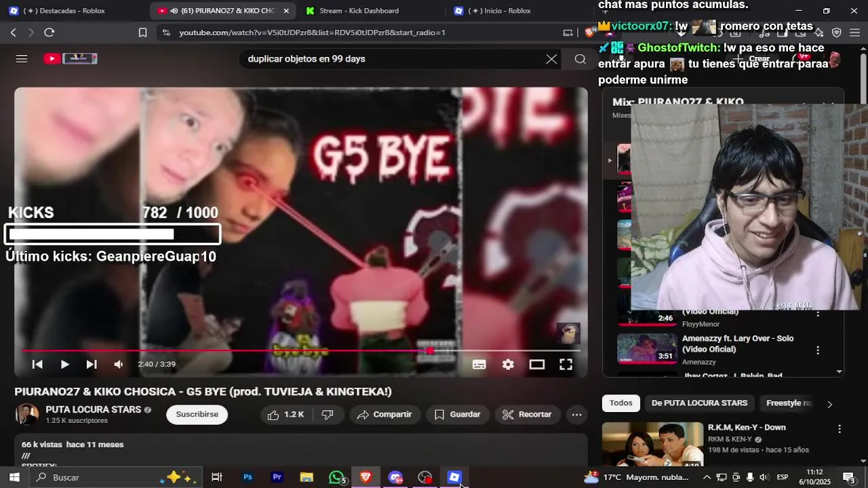
Task: Select the Todos filter chip
Action: point(620,403)
